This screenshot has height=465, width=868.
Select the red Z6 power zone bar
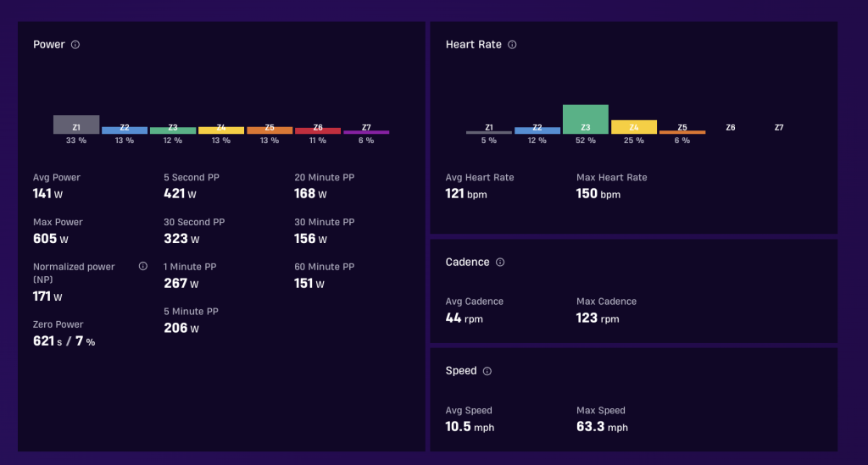(x=318, y=131)
